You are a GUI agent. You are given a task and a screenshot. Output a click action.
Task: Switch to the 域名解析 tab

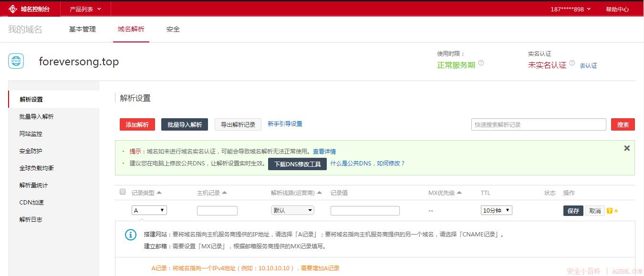(131, 29)
